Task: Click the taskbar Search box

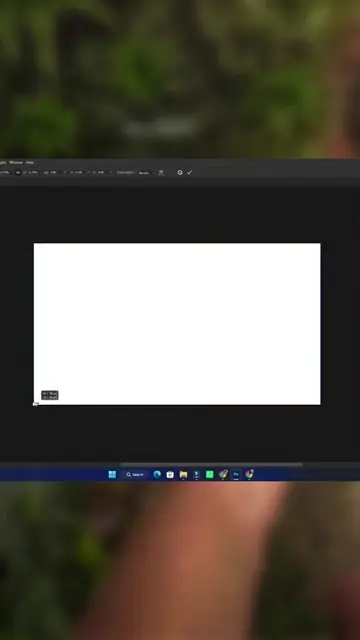Action: coord(135,474)
